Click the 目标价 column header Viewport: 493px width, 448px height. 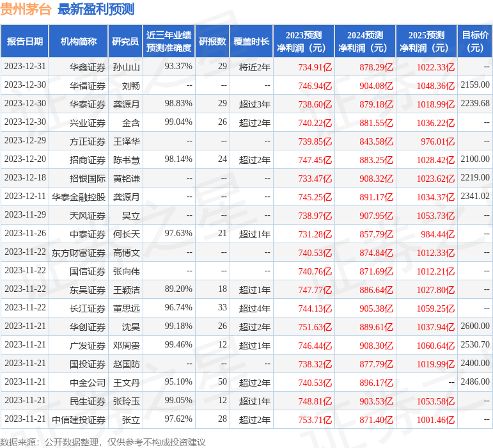pyautogui.click(x=475, y=42)
